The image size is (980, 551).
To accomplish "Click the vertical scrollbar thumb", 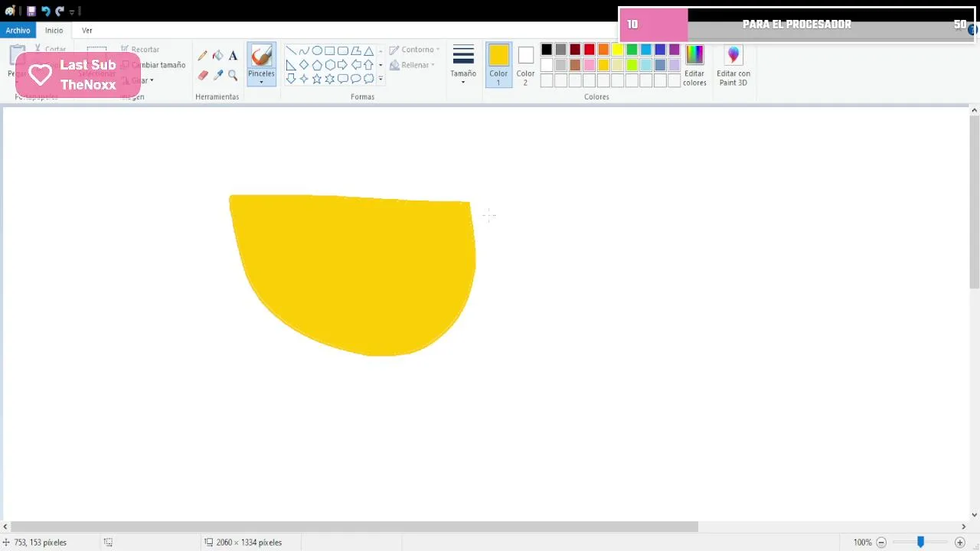I will [974, 202].
